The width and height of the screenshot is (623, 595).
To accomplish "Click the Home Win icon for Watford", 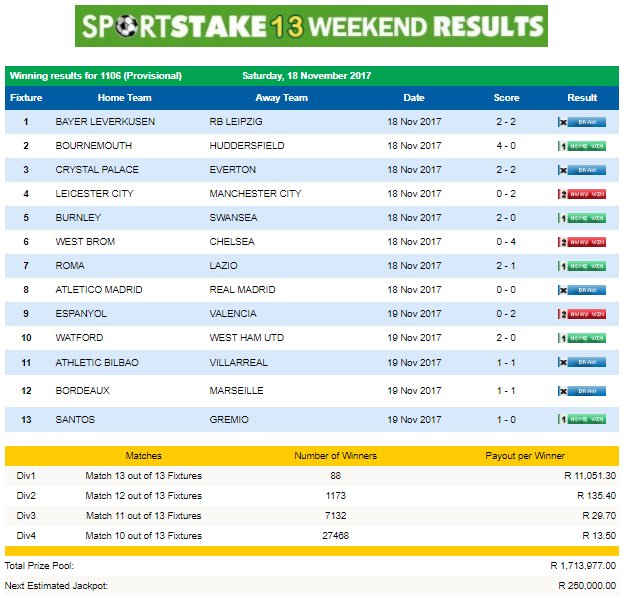I will coord(582,338).
